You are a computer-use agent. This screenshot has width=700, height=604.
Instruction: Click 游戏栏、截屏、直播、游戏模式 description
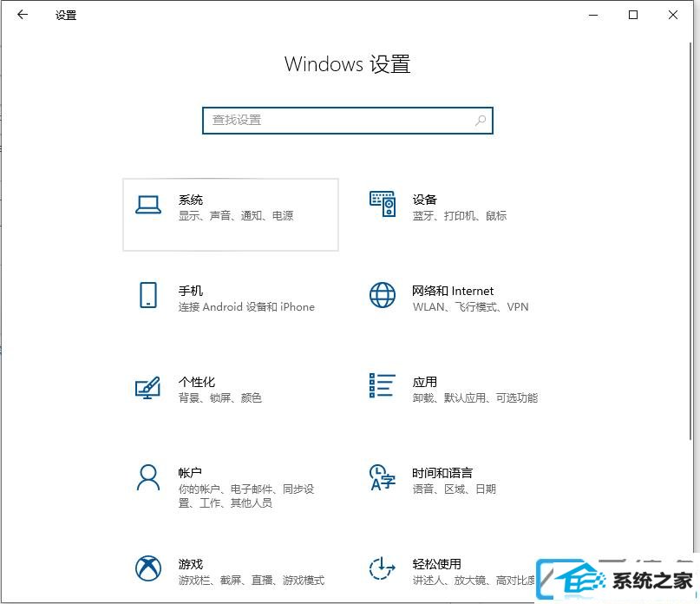click(252, 580)
